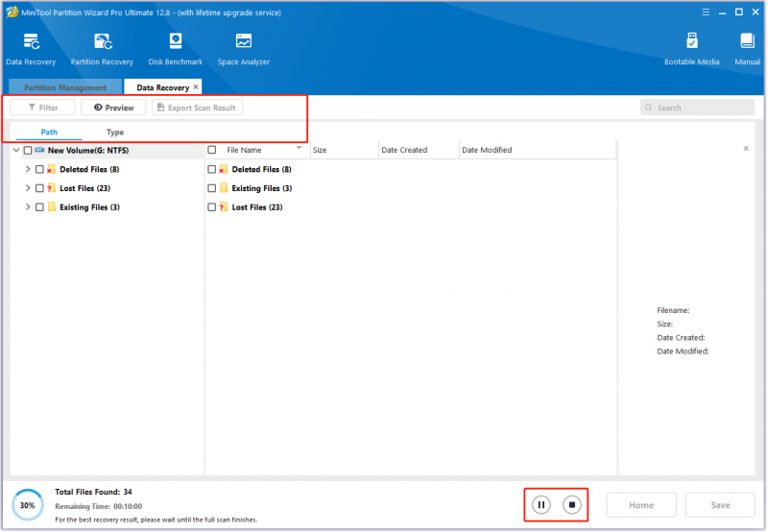Click the Filter button
The width and height of the screenshot is (768, 532).
pyautogui.click(x=42, y=108)
